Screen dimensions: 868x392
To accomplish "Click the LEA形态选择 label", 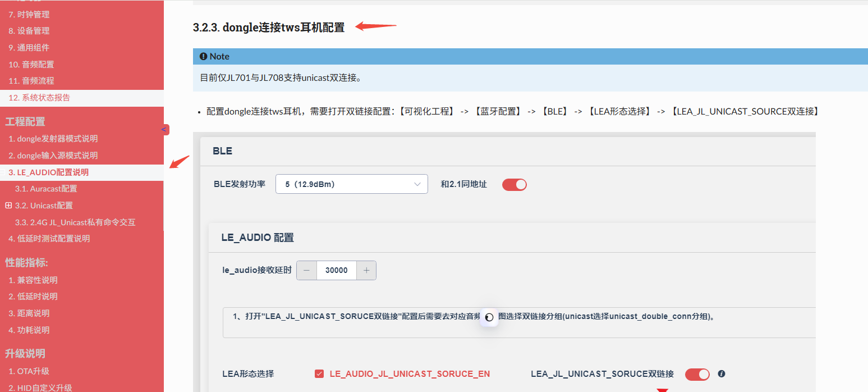I will [x=249, y=374].
